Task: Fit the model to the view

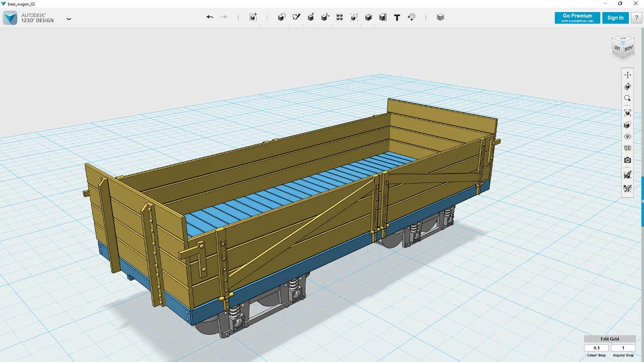Action: 627,113
